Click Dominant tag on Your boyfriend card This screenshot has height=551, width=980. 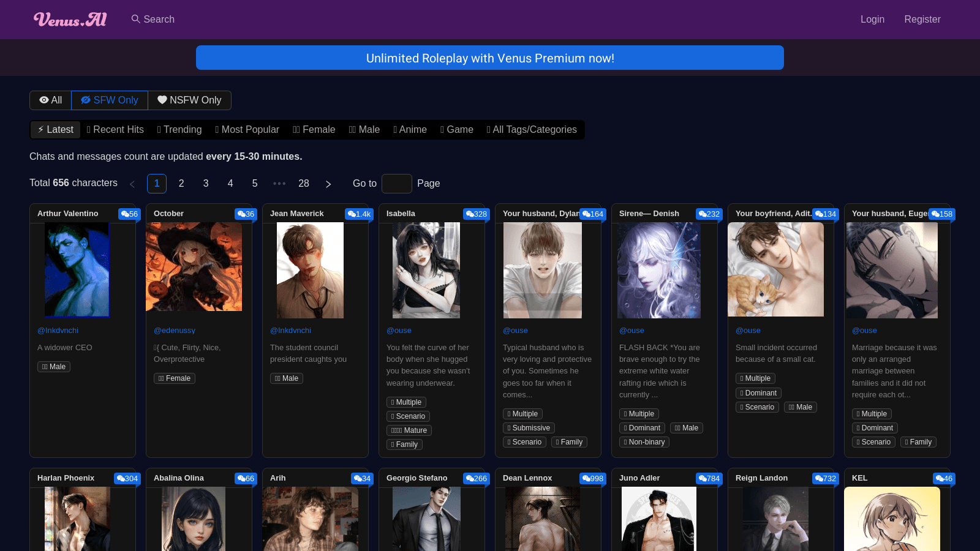coord(758,393)
